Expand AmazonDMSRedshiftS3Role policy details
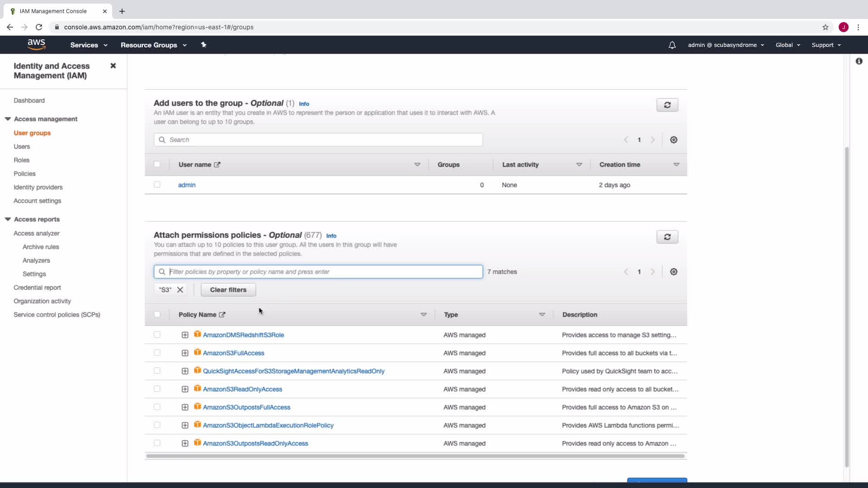Image resolution: width=868 pixels, height=488 pixels. [x=185, y=335]
